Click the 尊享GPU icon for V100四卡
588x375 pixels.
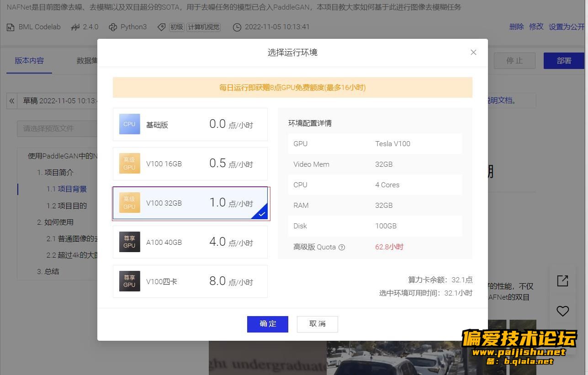(129, 281)
